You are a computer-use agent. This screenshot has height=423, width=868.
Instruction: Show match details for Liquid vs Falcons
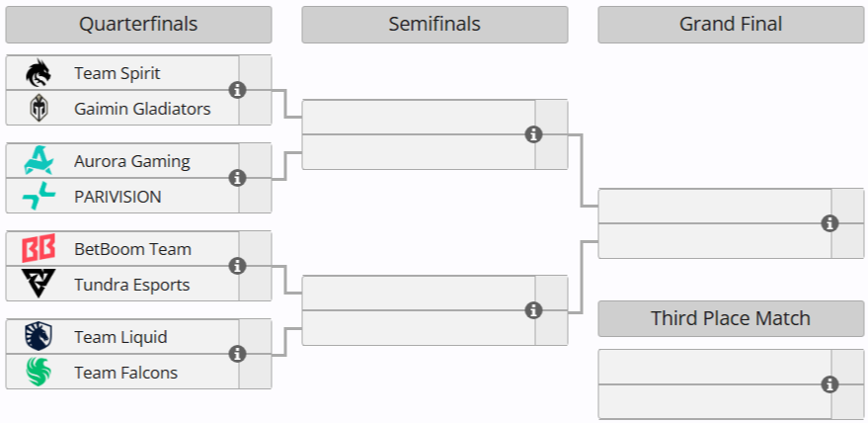(x=237, y=354)
